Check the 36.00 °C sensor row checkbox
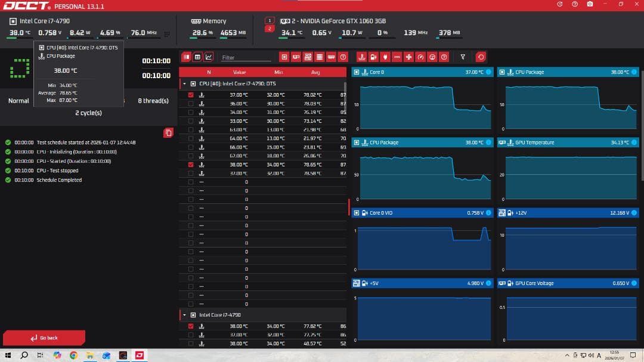The width and height of the screenshot is (644, 362). [x=191, y=103]
